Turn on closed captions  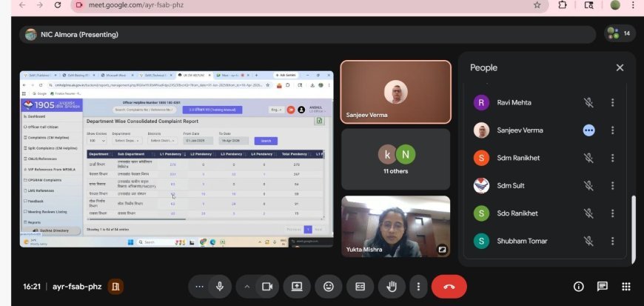tap(360, 286)
